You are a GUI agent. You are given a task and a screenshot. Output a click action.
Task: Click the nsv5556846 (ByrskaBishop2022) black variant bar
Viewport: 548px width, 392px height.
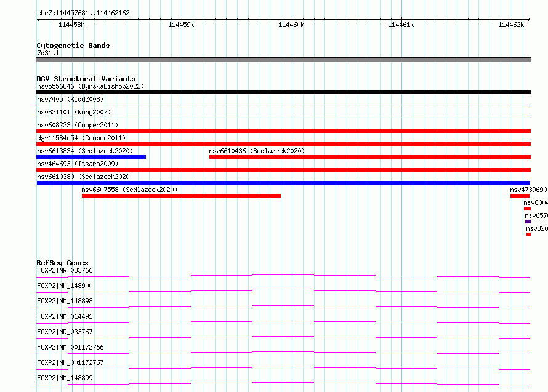pyautogui.click(x=283, y=92)
